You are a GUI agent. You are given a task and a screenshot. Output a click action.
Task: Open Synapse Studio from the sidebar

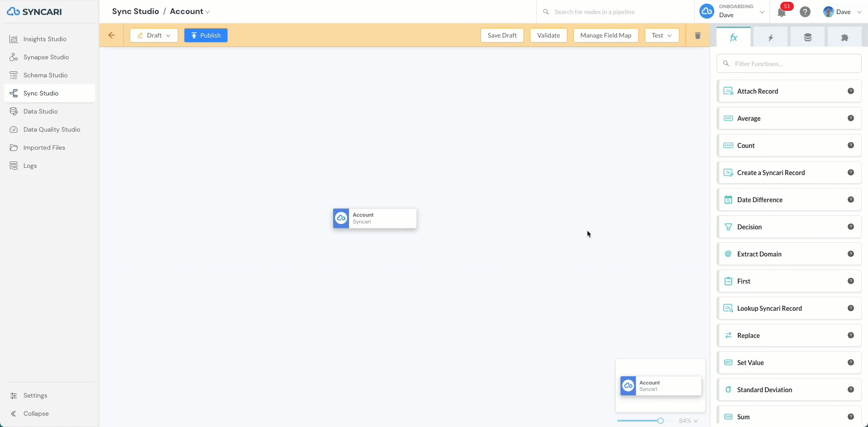coord(50,57)
